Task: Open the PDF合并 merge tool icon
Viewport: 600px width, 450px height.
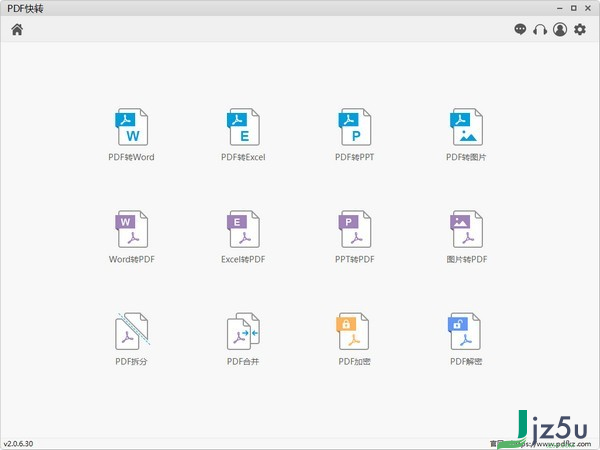Action: point(243,331)
